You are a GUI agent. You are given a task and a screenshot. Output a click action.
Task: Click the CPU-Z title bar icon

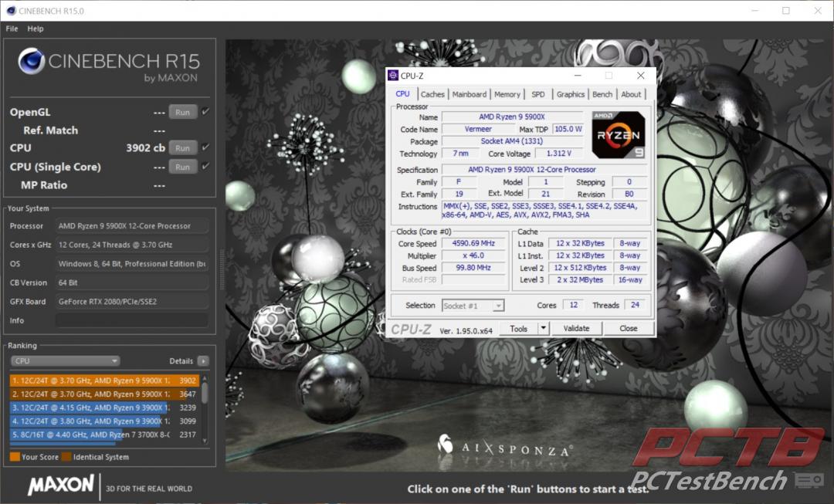point(393,76)
